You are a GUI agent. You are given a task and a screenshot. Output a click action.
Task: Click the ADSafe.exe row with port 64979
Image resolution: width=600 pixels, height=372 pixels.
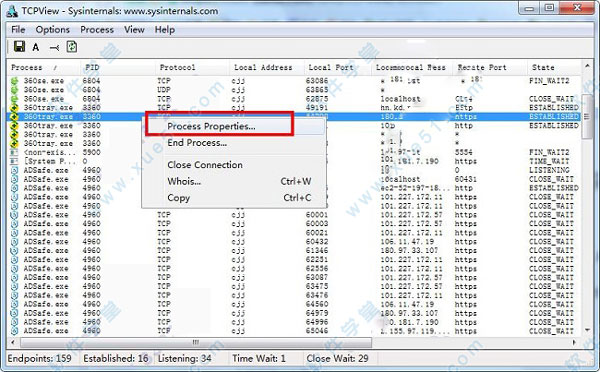point(294,313)
